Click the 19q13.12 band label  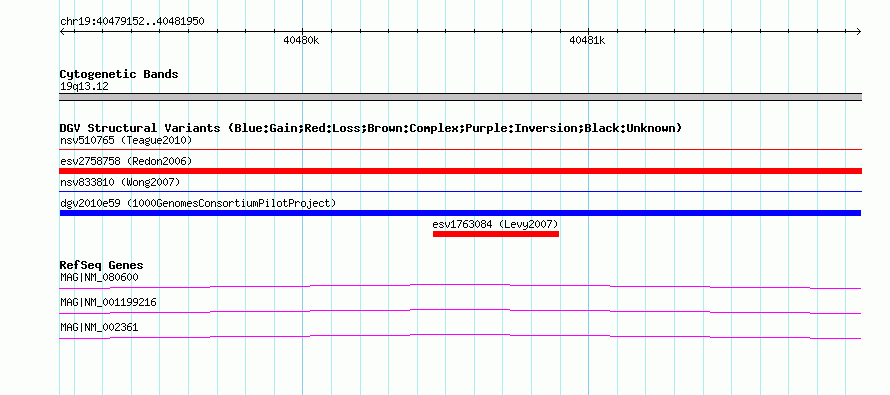pyautogui.click(x=84, y=87)
